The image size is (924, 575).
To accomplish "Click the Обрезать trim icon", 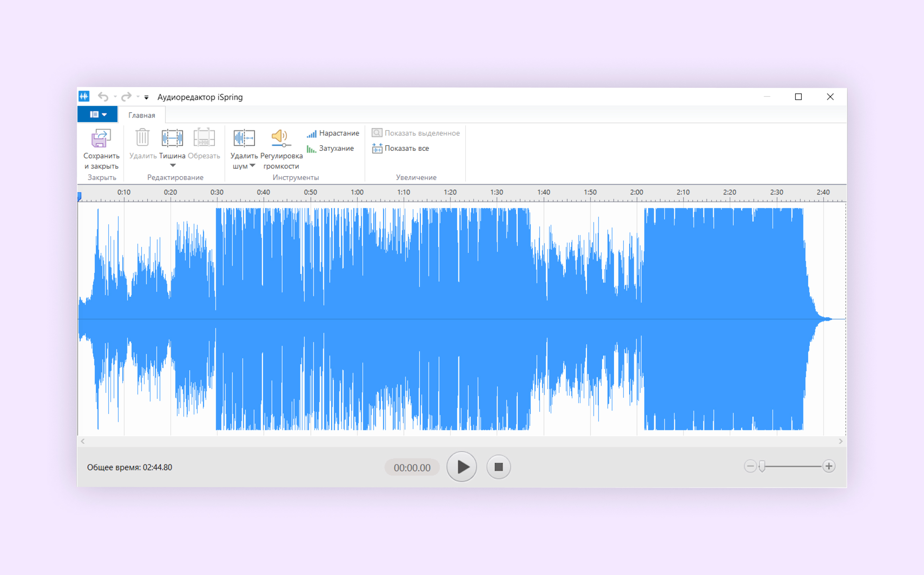I will pyautogui.click(x=204, y=138).
